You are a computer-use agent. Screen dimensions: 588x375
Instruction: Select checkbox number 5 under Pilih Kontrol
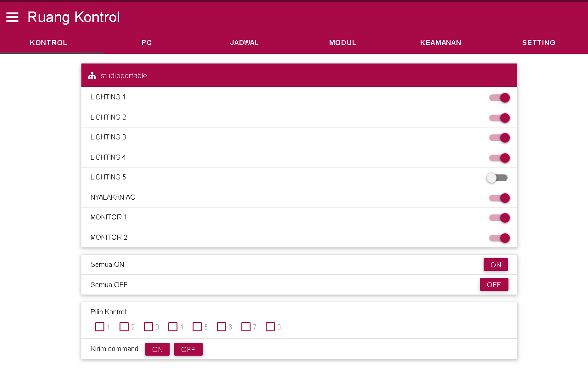tap(197, 327)
